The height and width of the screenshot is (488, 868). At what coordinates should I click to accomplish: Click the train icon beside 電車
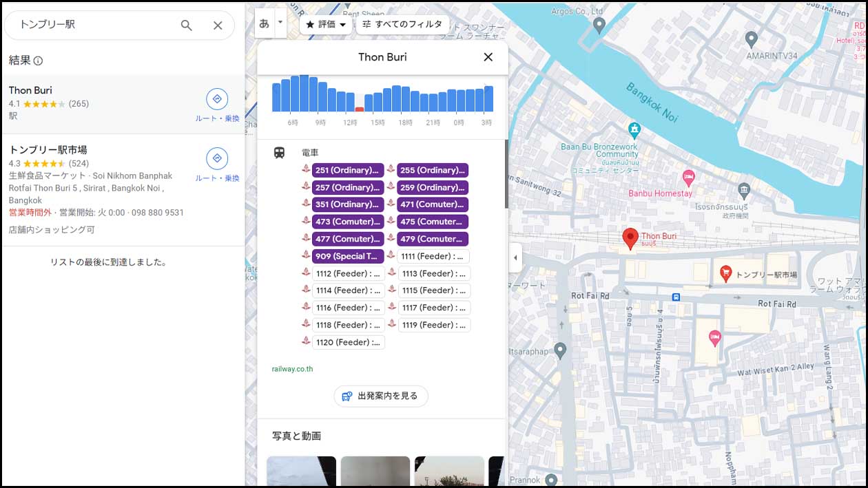pyautogui.click(x=279, y=153)
